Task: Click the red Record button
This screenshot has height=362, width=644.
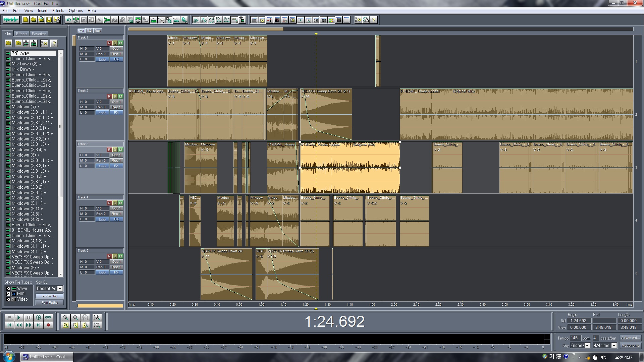Action: [x=48, y=325]
